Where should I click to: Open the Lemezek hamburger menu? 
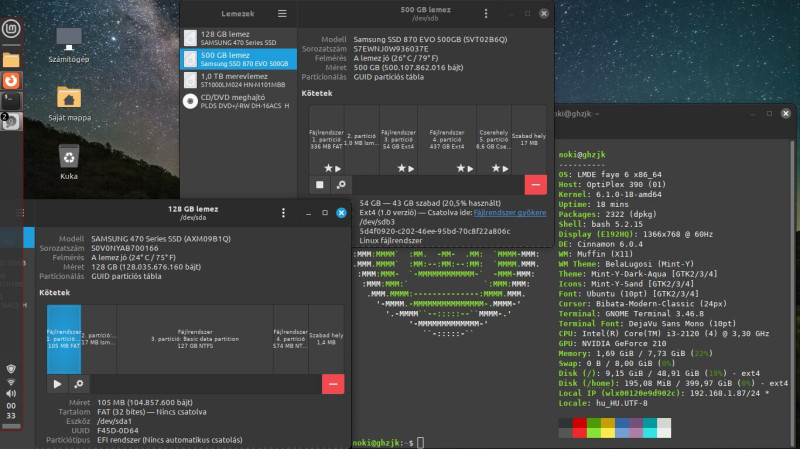282,14
